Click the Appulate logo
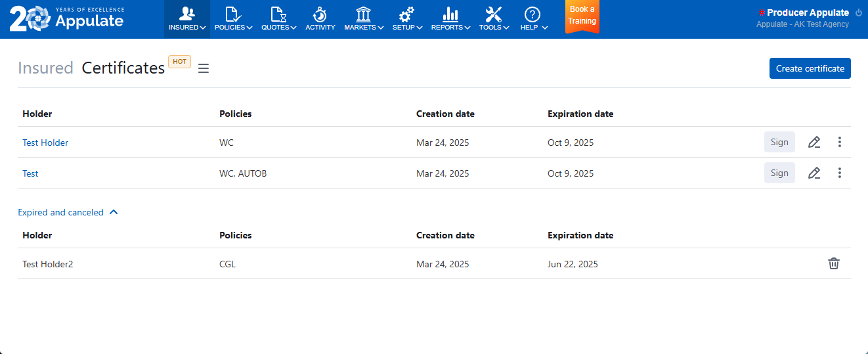 point(67,18)
